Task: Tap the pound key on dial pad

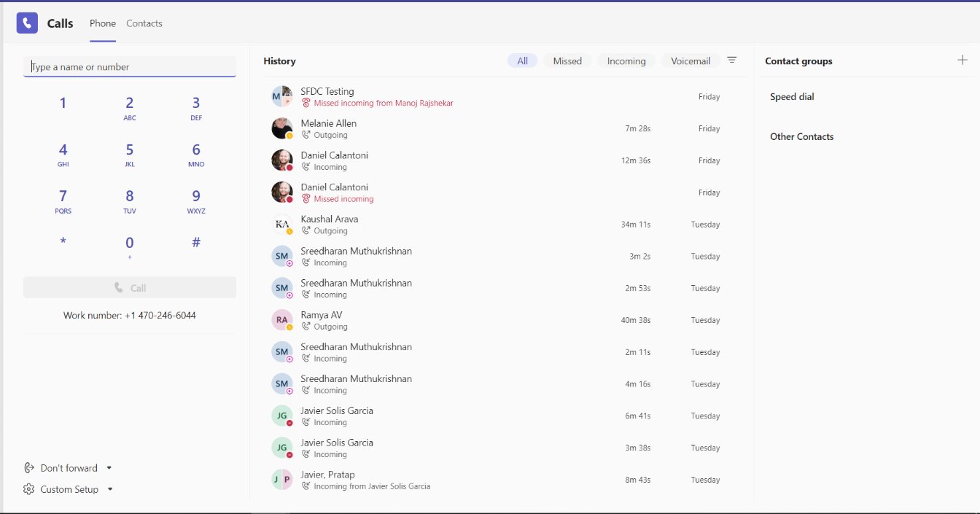Action: pyautogui.click(x=196, y=243)
